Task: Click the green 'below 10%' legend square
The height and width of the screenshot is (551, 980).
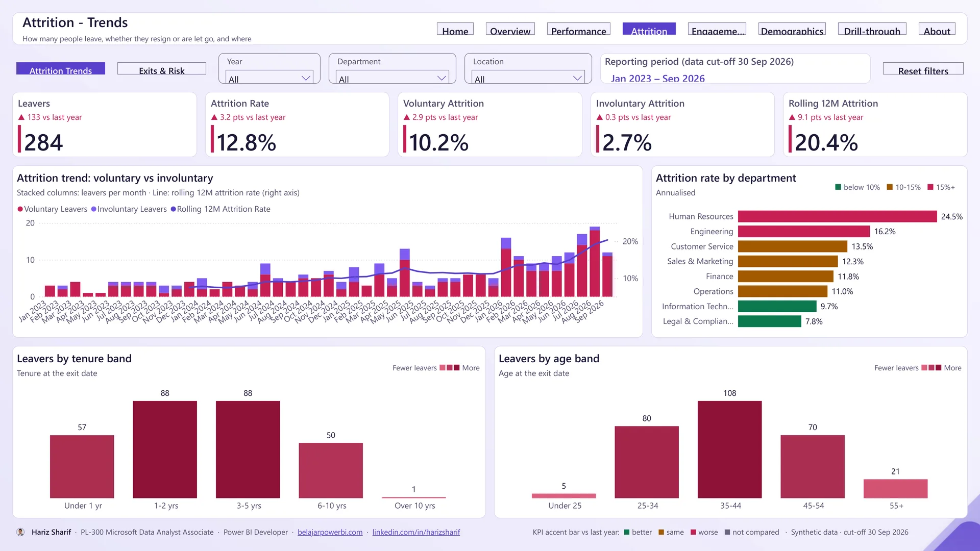Action: pos(838,187)
